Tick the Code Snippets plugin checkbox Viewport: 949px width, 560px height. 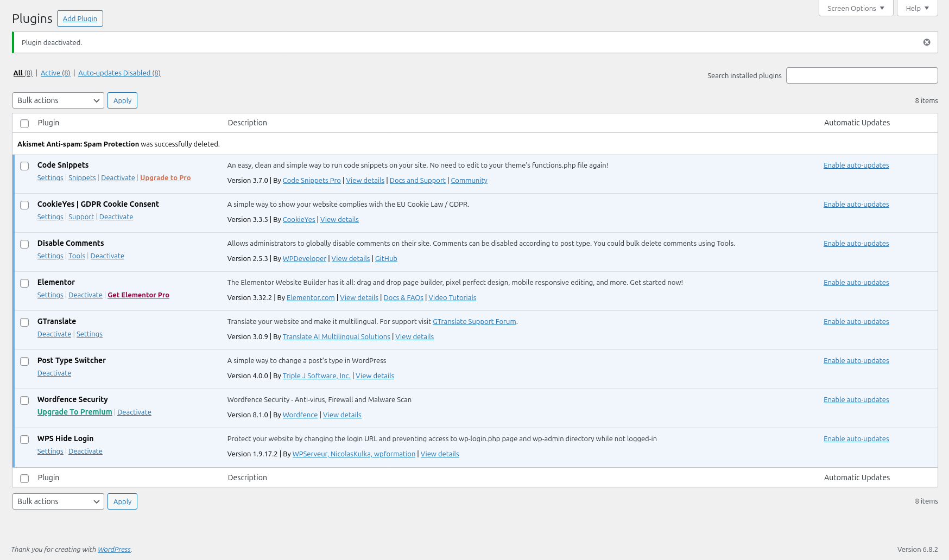[24, 166]
